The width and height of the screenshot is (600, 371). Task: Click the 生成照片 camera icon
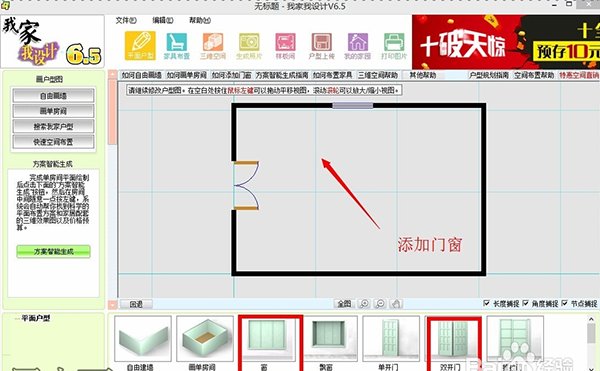(x=249, y=46)
